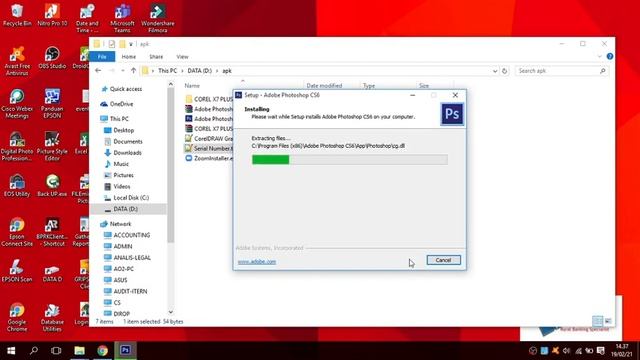Open the View ribbon tab
The height and width of the screenshot is (360, 640).
click(x=182, y=57)
